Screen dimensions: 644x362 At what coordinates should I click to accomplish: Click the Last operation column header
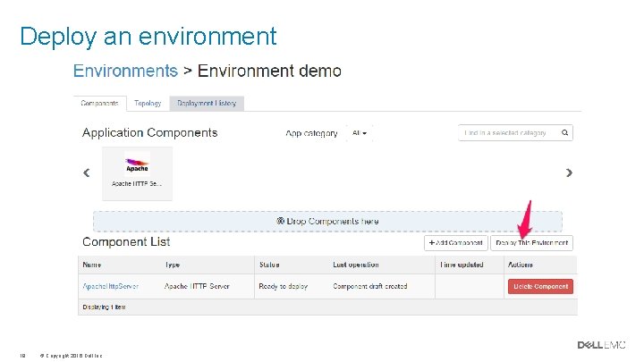pyautogui.click(x=356, y=265)
